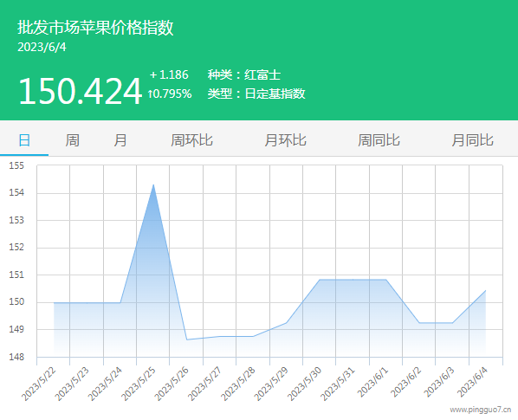Click the +1.186 change value
The image size is (518, 420).
click(x=169, y=75)
